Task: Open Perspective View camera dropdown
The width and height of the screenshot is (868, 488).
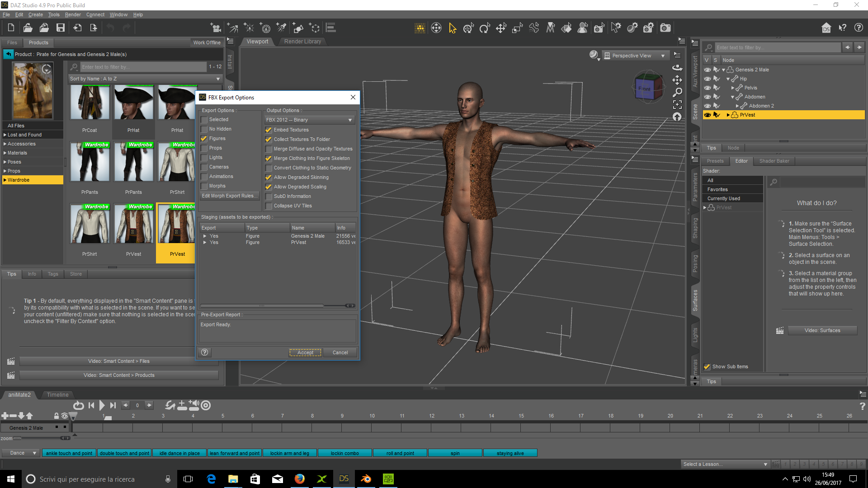Action: click(635, 56)
